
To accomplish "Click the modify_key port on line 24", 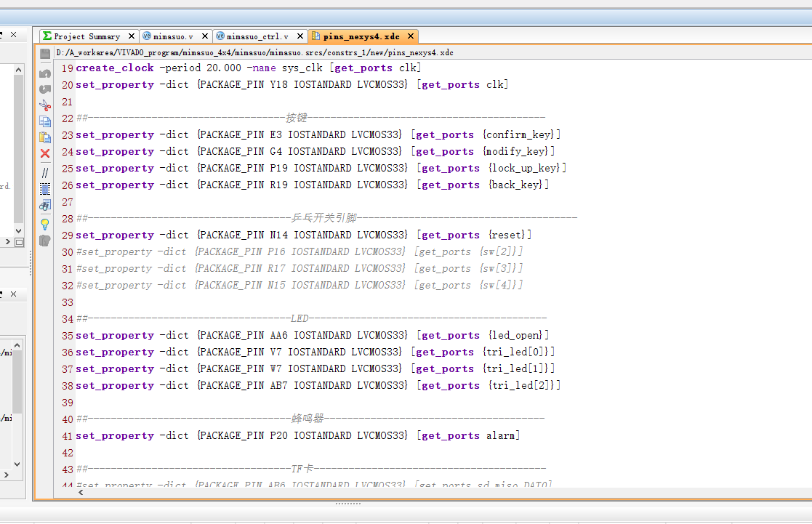I will [x=516, y=151].
